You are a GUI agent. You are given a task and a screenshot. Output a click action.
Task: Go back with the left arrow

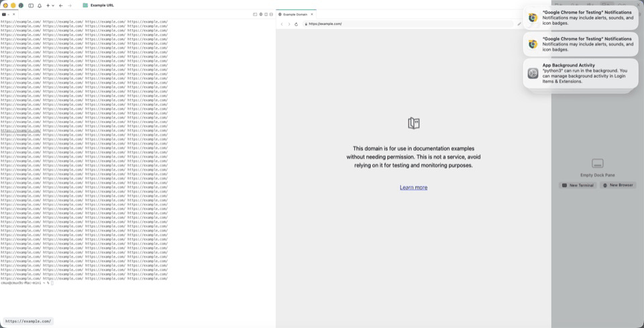pyautogui.click(x=61, y=5)
